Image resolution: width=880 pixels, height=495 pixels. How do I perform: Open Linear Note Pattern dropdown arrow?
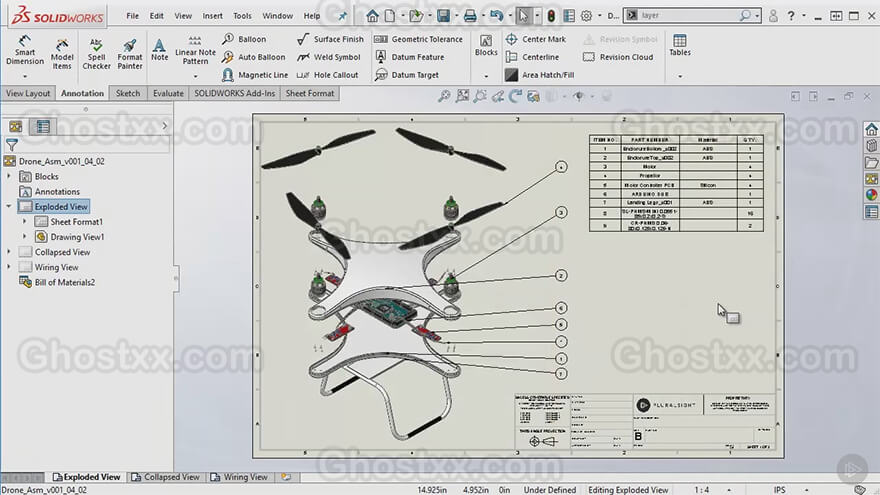pyautogui.click(x=195, y=76)
